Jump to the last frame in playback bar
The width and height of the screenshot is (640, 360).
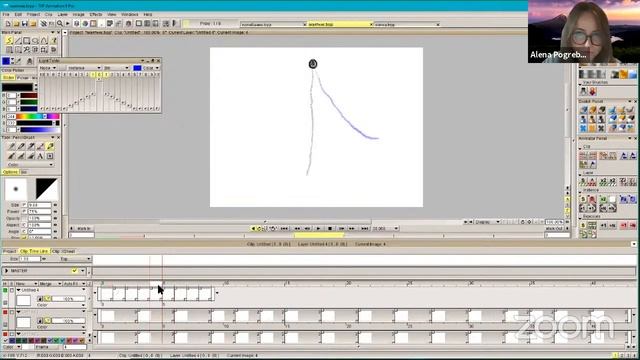point(364,229)
